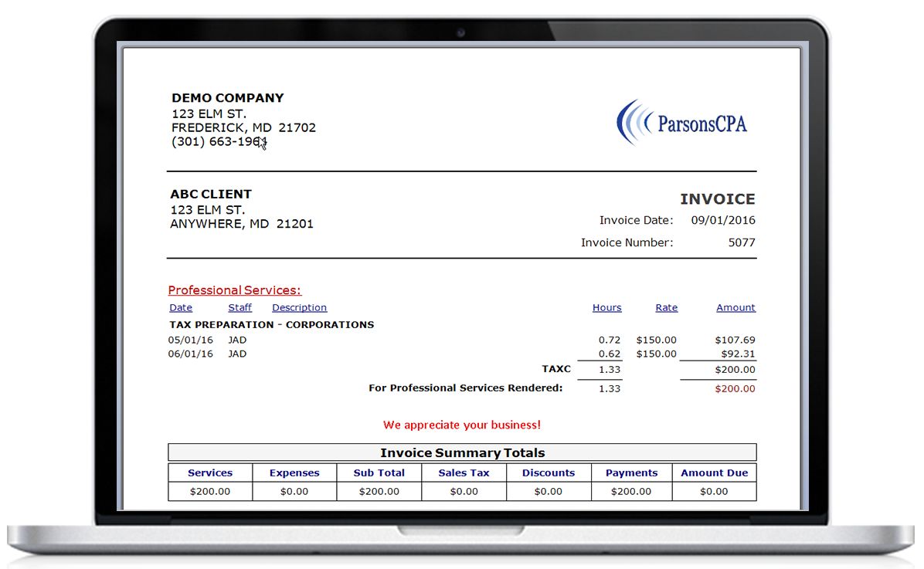This screenshot has height=569, width=924.
Task: Click the 0.62 hours value
Action: point(610,354)
